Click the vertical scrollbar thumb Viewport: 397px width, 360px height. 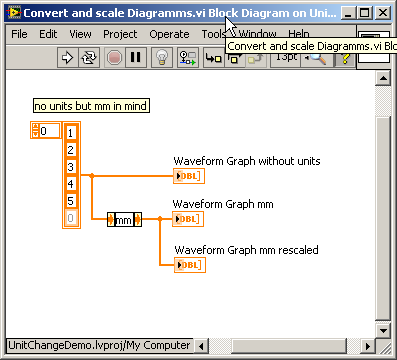383,218
